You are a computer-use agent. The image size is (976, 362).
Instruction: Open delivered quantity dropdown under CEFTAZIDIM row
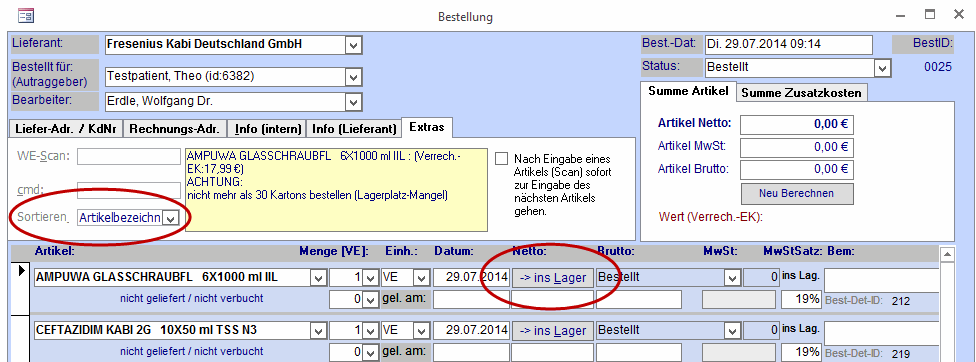[x=370, y=352]
